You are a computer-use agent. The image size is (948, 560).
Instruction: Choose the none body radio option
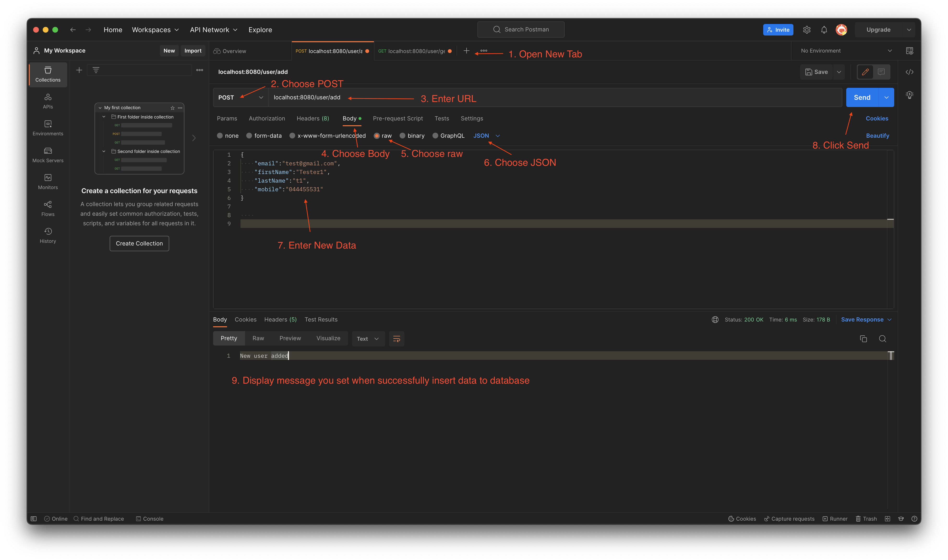pyautogui.click(x=220, y=136)
